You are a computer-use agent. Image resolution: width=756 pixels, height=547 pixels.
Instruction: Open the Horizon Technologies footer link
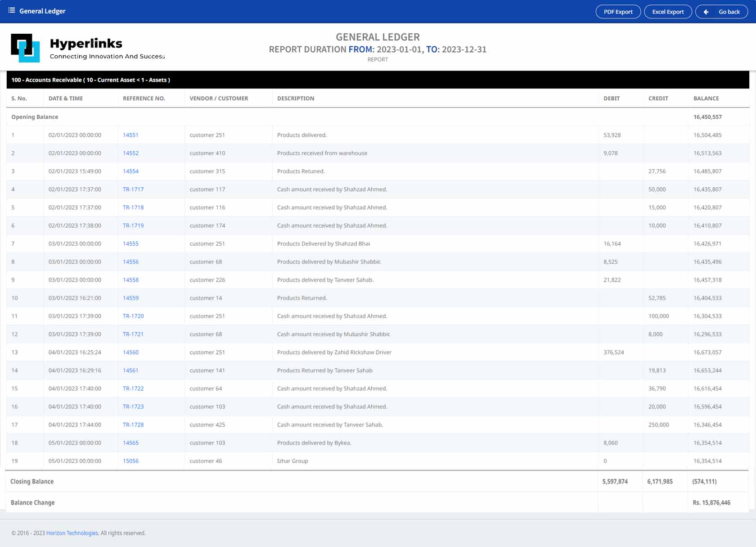pyautogui.click(x=72, y=533)
